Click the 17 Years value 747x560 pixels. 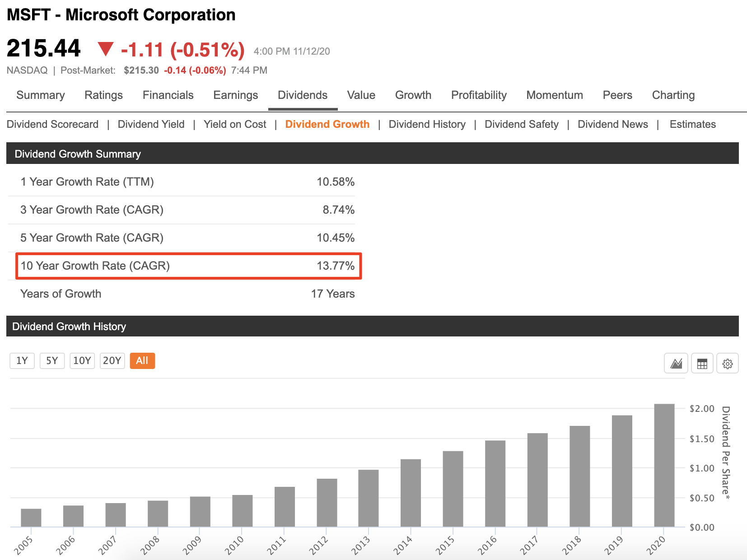pos(333,294)
